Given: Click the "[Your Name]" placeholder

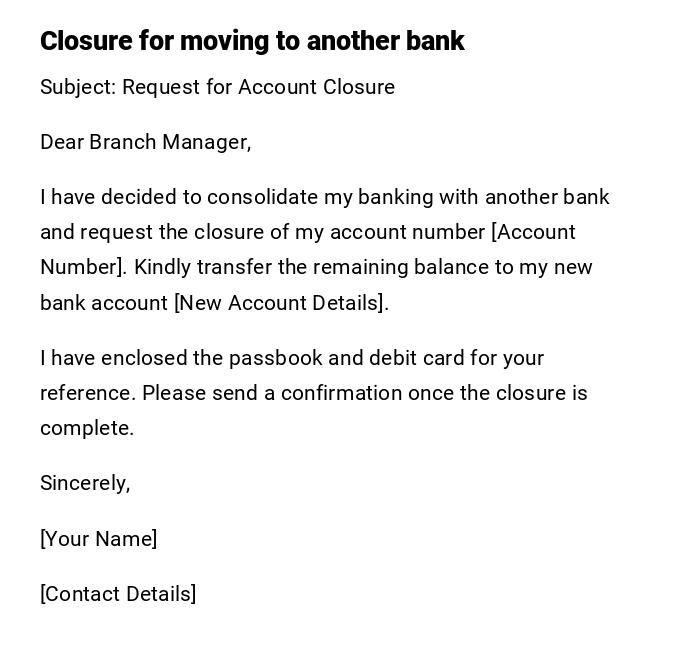Looking at the screenshot, I should [98, 539].
